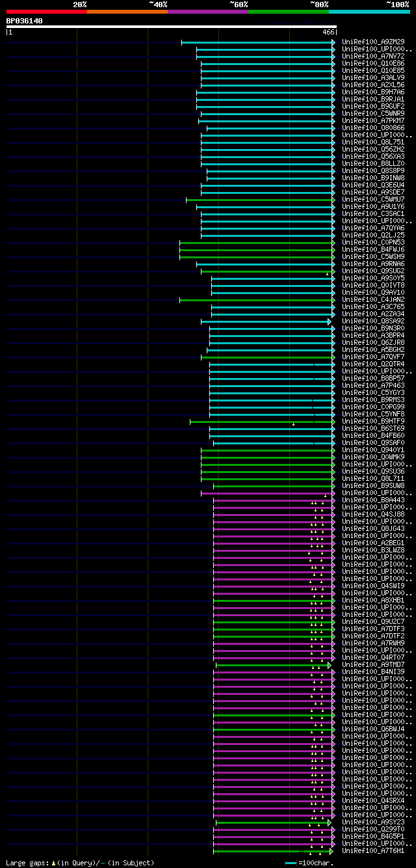Select label UniRef100_Q6BWJ4

(373, 729)
